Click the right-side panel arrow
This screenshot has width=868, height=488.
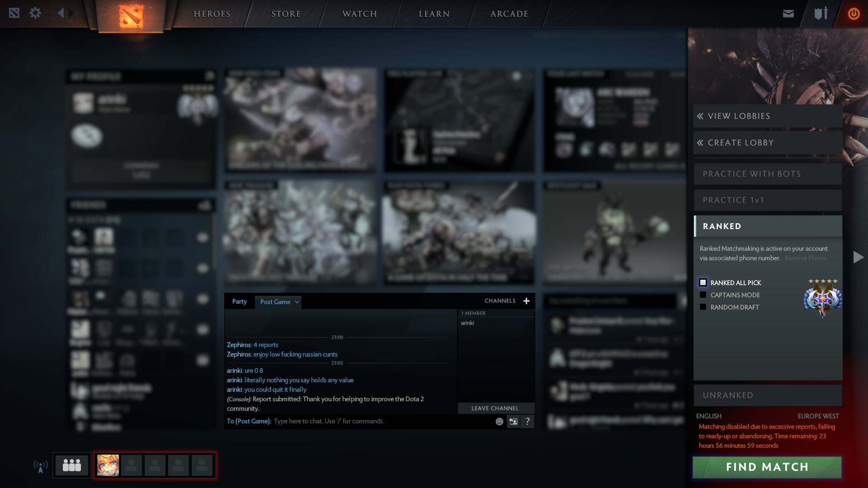tap(858, 258)
